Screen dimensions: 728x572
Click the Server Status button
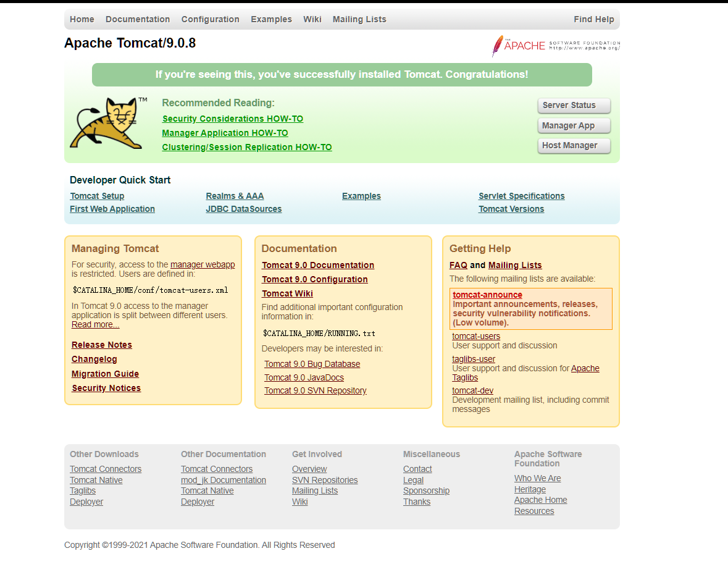[574, 106]
